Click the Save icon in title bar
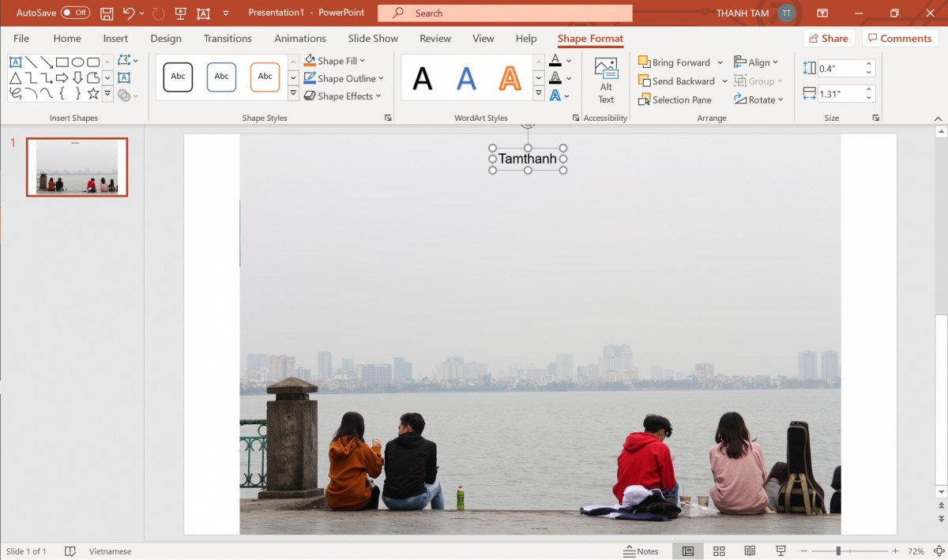Viewport: 948px width, 560px height. (x=107, y=13)
